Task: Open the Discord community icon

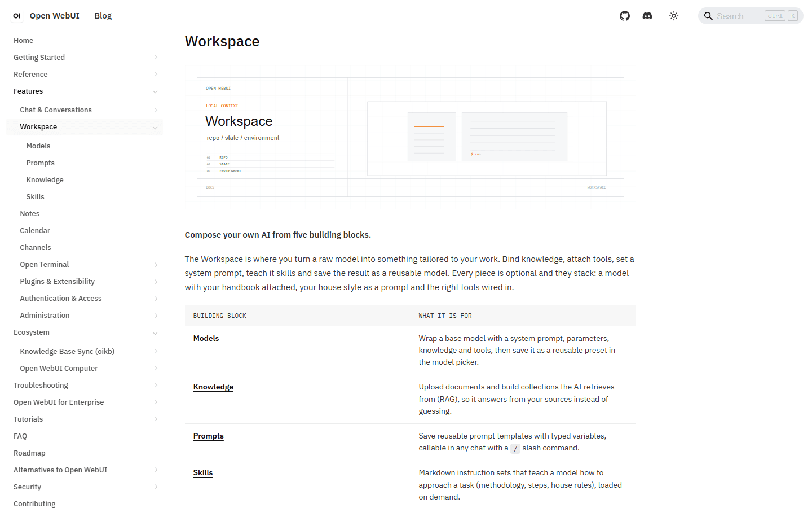Action: [x=647, y=16]
